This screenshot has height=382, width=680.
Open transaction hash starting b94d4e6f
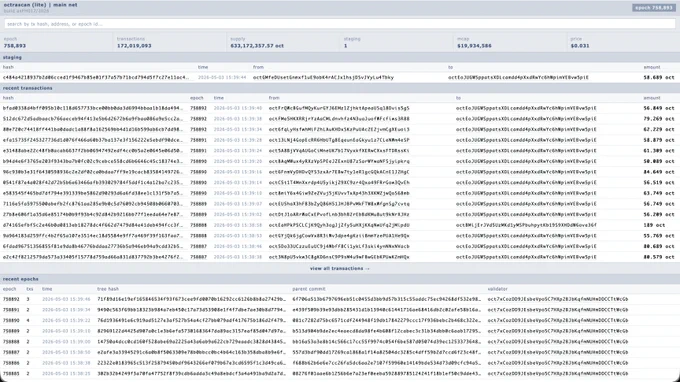pyautogui.click(x=93, y=161)
